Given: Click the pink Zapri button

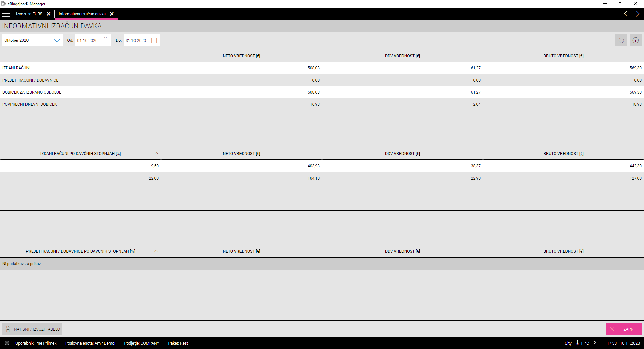Looking at the screenshot, I should pos(624,329).
